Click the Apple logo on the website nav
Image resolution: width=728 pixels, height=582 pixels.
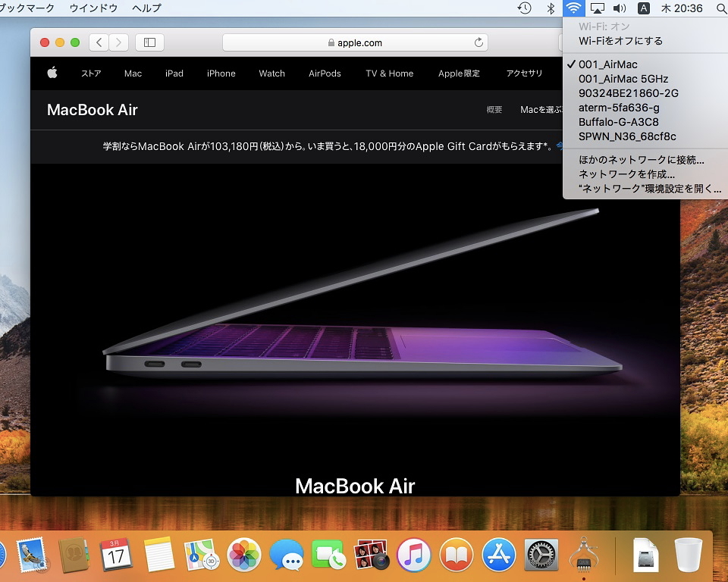[52, 73]
